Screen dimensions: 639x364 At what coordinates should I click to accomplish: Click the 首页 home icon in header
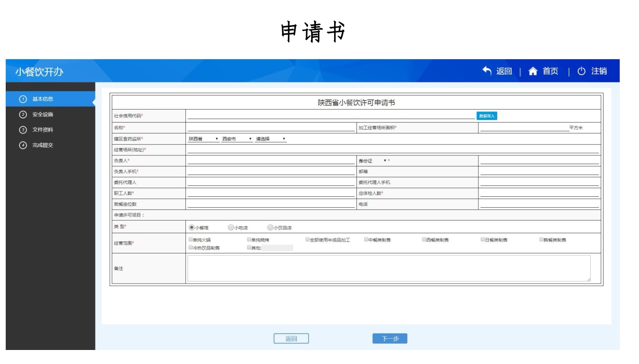tap(534, 71)
